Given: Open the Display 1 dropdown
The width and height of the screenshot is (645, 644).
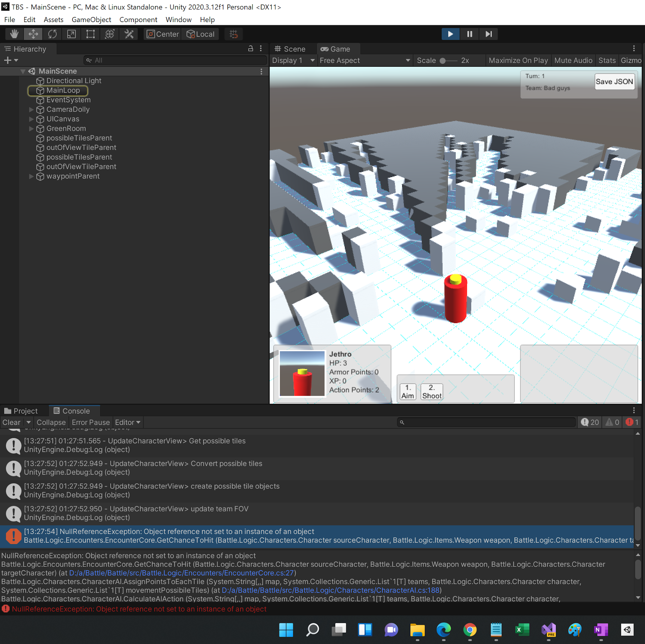Looking at the screenshot, I should [x=293, y=60].
